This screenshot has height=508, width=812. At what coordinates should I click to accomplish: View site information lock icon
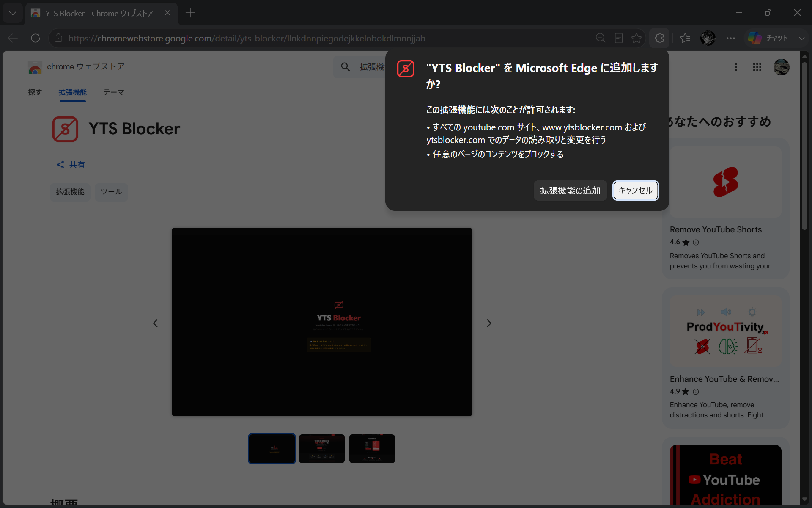tap(58, 38)
